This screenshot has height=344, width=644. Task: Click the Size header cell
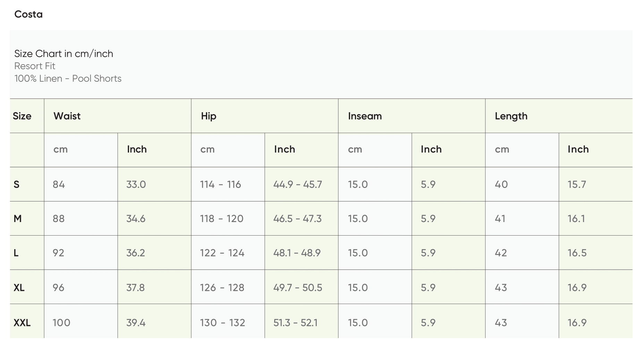[x=22, y=116]
